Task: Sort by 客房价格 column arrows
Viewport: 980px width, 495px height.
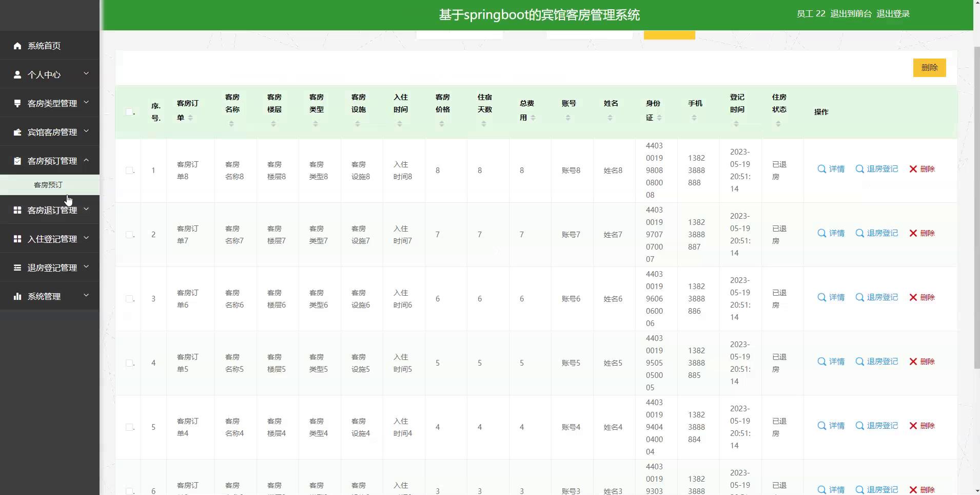Action: [x=442, y=124]
